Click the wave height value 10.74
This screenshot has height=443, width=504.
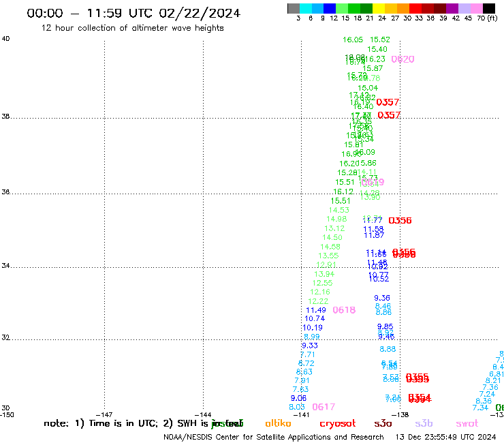[315, 318]
